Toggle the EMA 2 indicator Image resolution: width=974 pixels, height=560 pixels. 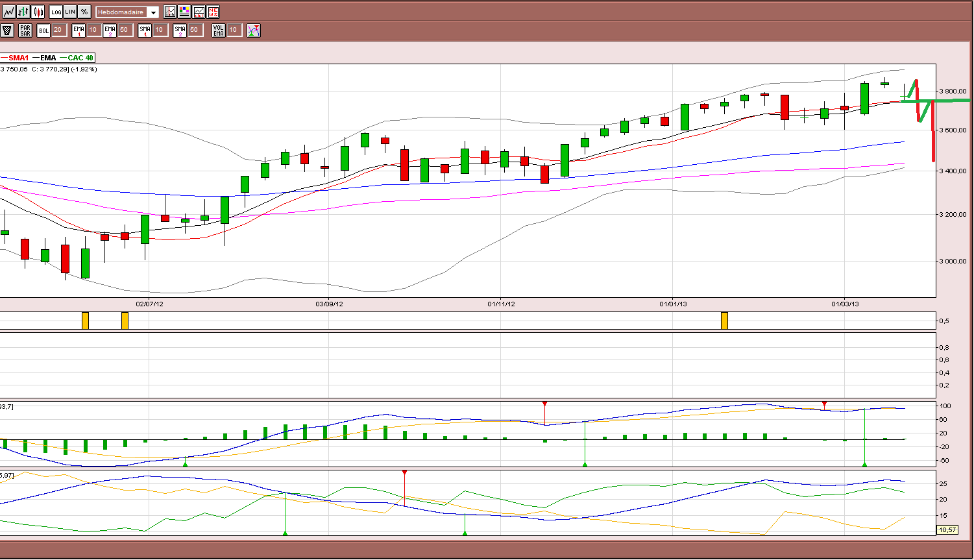(110, 30)
